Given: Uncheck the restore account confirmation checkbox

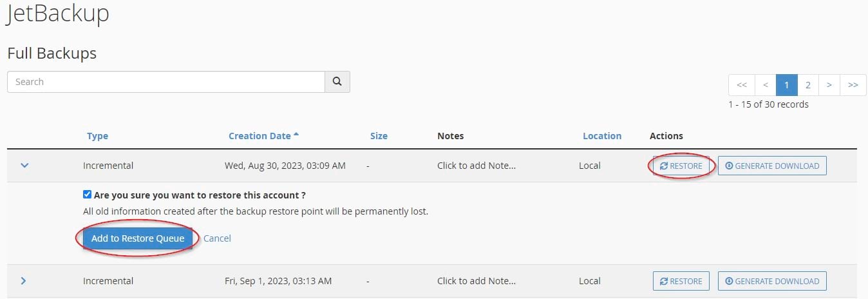Looking at the screenshot, I should 87,195.
